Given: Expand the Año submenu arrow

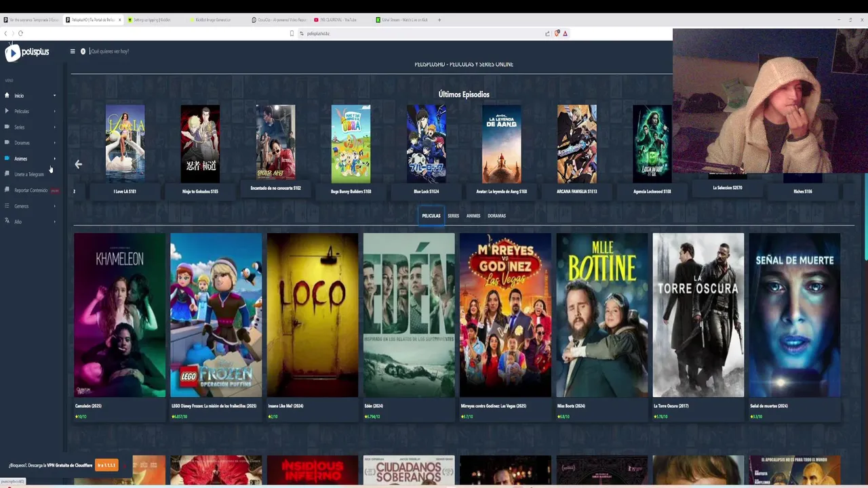Looking at the screenshot, I should pos(55,222).
